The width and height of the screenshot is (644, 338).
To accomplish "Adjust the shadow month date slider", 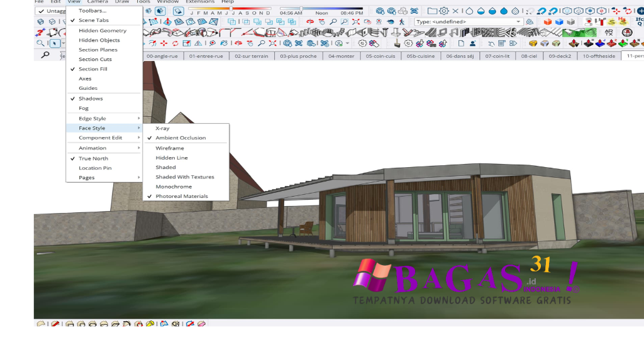I will pyautogui.click(x=231, y=9).
